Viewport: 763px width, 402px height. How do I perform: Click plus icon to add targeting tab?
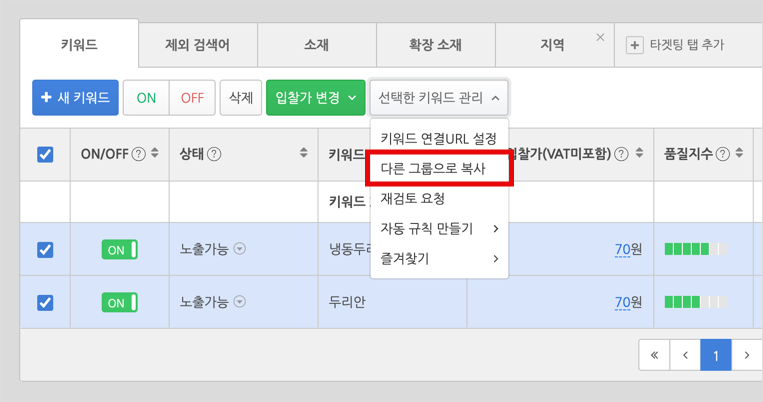point(635,45)
